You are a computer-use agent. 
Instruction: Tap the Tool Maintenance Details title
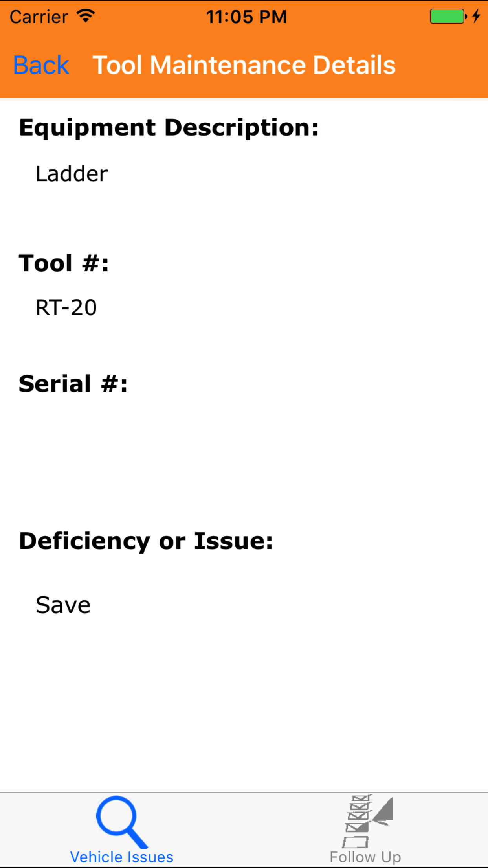pyautogui.click(x=244, y=65)
